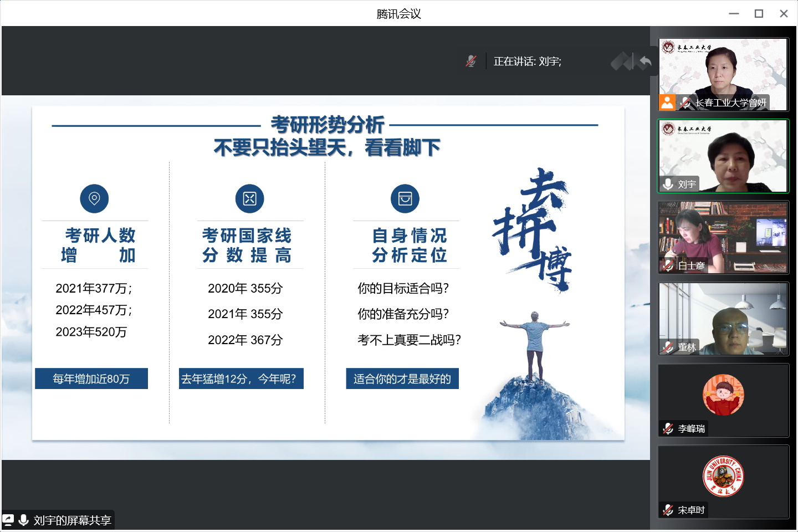The image size is (798, 532).
Task: Select 白士彦's video thumbnail
Action: (723, 237)
